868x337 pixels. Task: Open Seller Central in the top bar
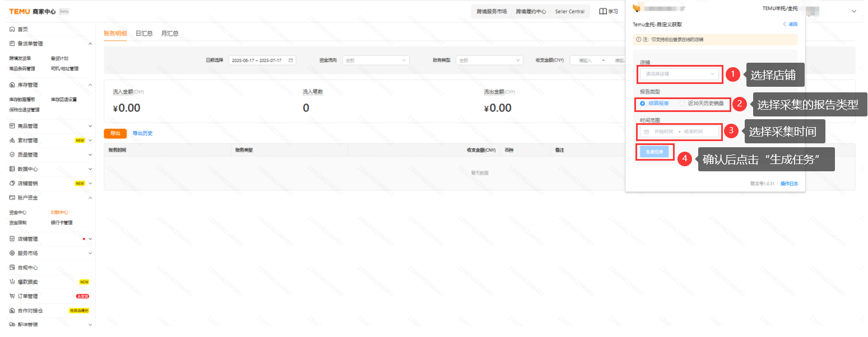570,11
